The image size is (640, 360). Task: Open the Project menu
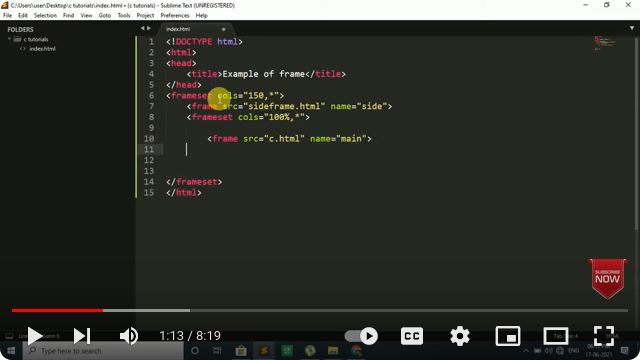pos(145,16)
